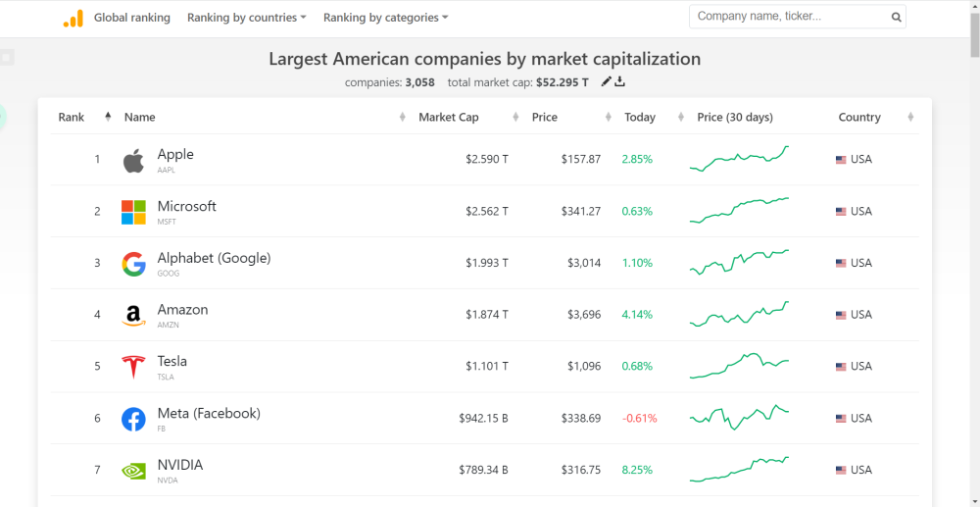This screenshot has height=507, width=980.
Task: Toggle sorting by Rank column arrows
Action: coord(108,117)
